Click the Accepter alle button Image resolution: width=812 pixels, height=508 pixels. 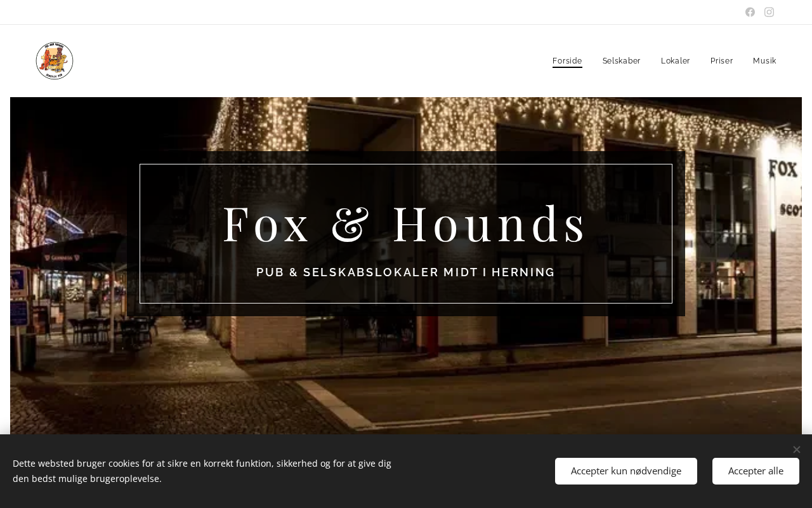756,471
